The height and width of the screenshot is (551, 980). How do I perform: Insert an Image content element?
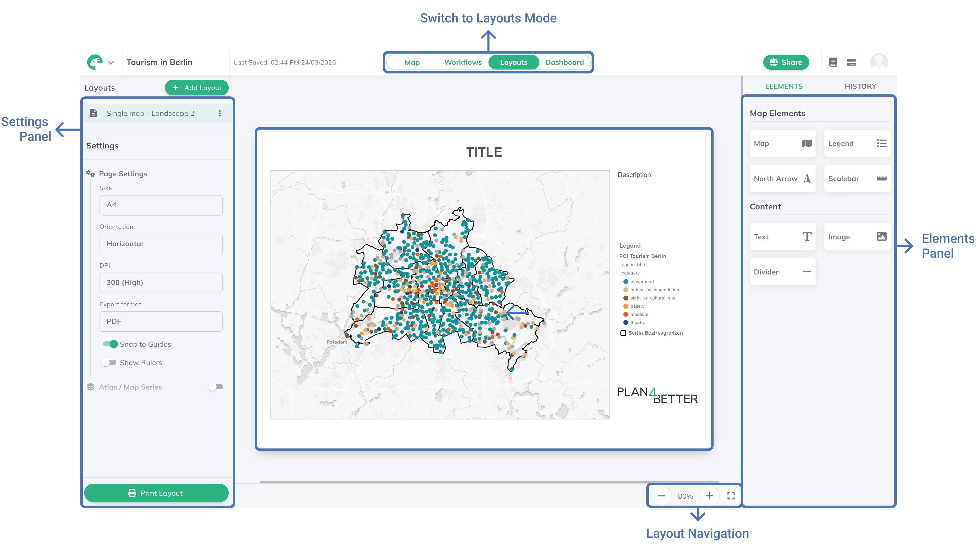coord(857,236)
